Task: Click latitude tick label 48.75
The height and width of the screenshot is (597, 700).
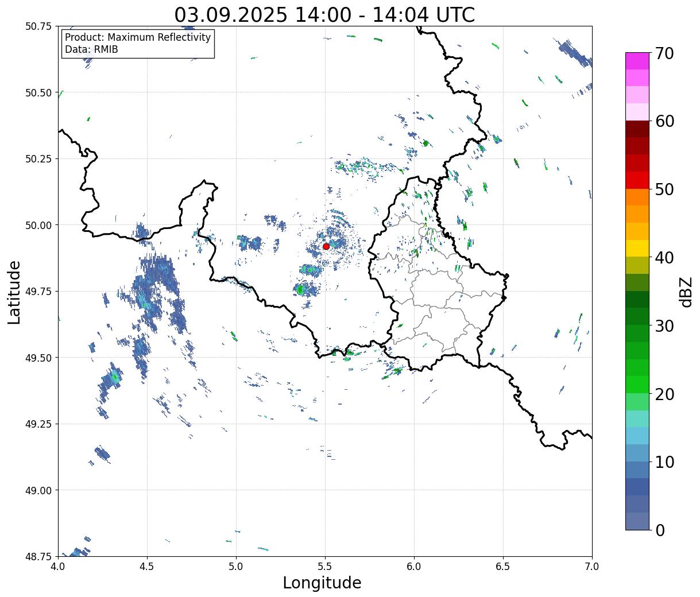Action: click(x=38, y=557)
